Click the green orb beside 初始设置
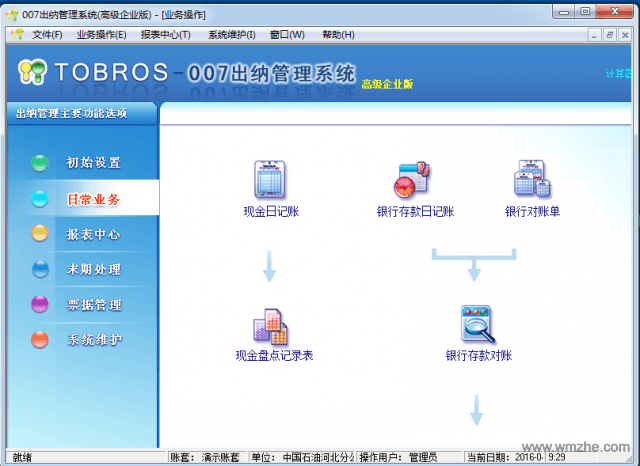640x466 pixels. coord(40,163)
